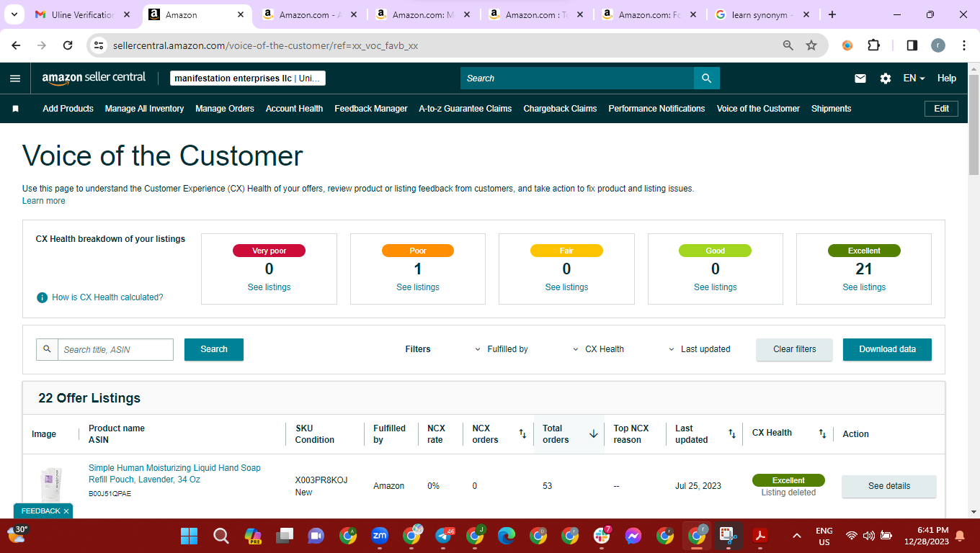Bookmark this page with the star icon

click(x=811, y=45)
